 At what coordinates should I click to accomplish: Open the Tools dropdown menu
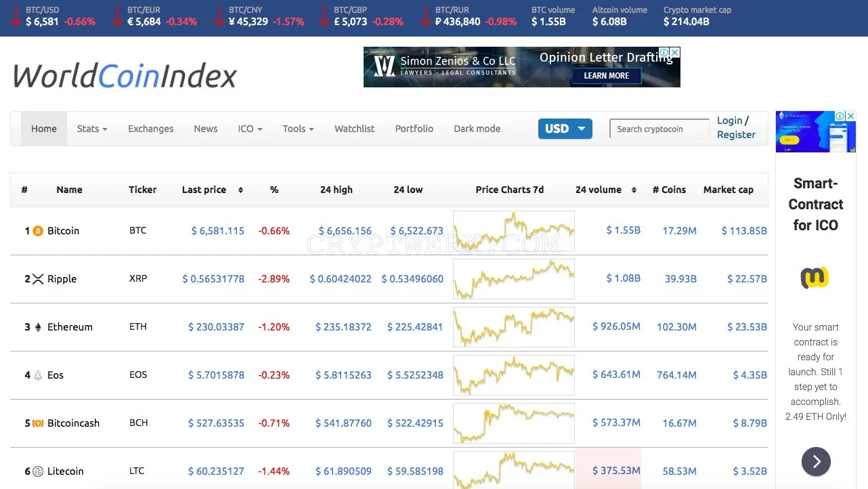[298, 129]
